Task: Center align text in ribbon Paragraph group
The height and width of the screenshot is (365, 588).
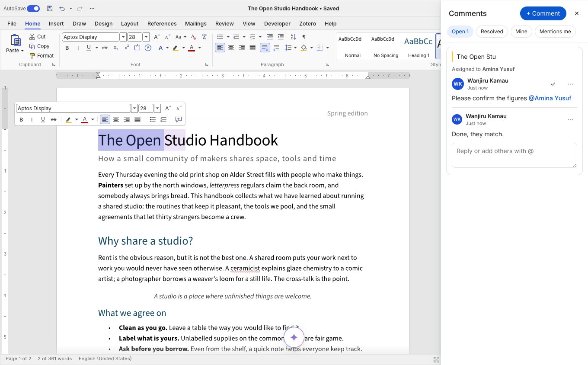Action: (231, 48)
